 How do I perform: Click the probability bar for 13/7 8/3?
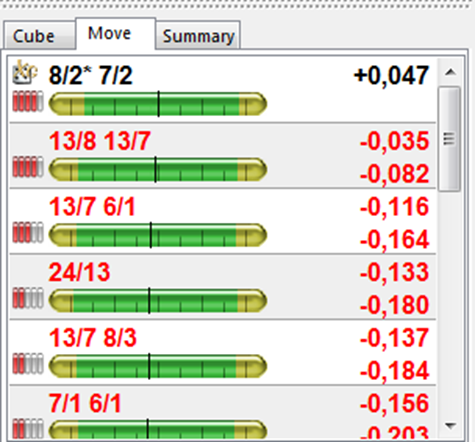click(158, 366)
